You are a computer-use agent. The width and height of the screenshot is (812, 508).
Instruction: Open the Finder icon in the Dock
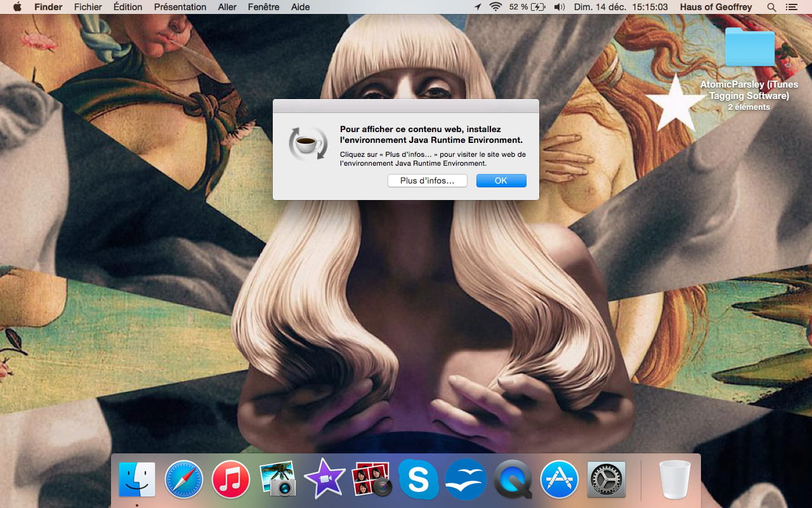[137, 479]
